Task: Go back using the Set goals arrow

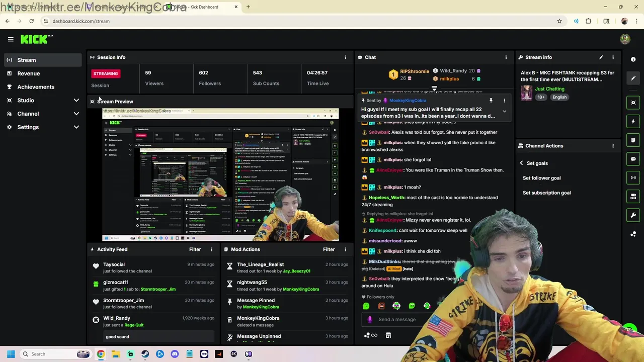Action: pyautogui.click(x=522, y=163)
